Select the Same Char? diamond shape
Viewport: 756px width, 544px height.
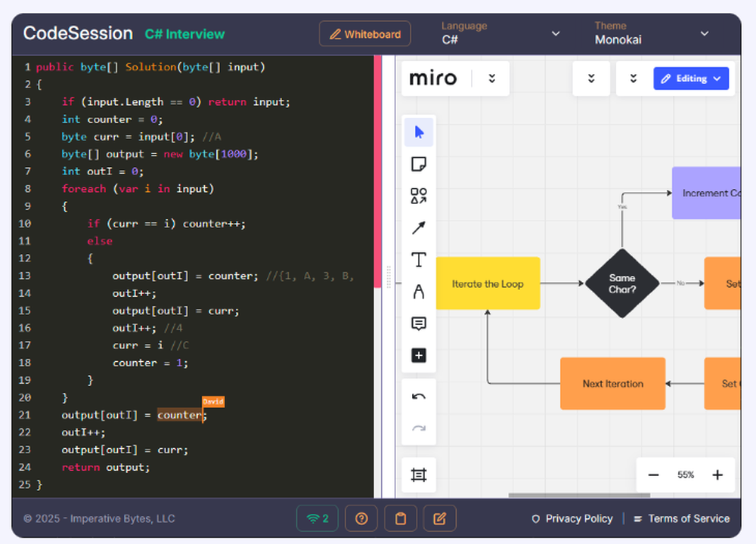(x=622, y=283)
